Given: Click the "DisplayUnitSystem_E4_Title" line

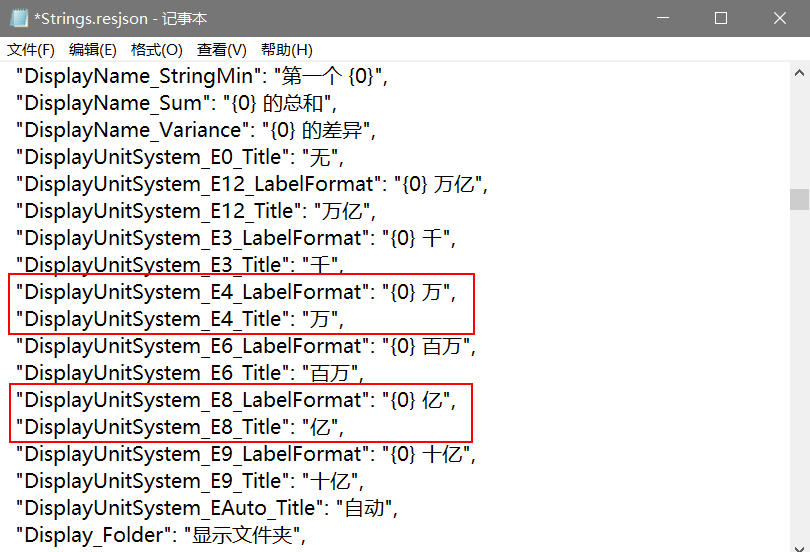Looking at the screenshot, I should tap(180, 320).
